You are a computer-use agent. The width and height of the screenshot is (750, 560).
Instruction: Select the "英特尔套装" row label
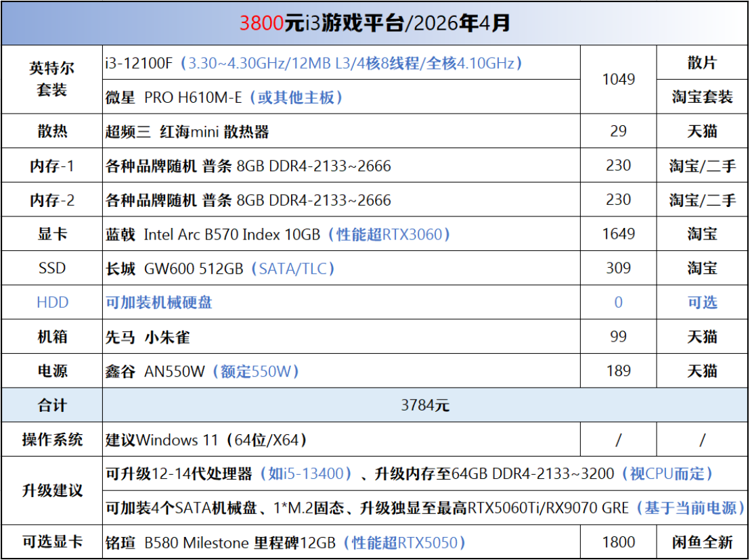tap(51, 79)
